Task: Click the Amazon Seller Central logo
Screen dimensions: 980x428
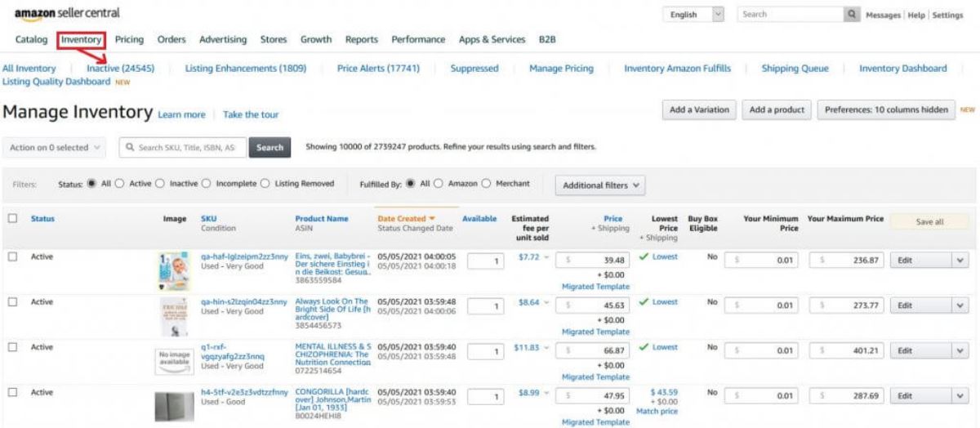Action: [x=67, y=14]
